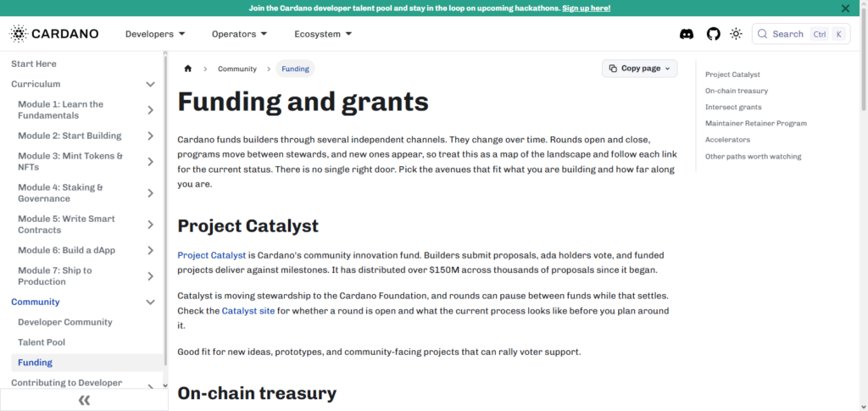The height and width of the screenshot is (411, 868).
Task: Open Start Here in sidebar
Action: 34,64
